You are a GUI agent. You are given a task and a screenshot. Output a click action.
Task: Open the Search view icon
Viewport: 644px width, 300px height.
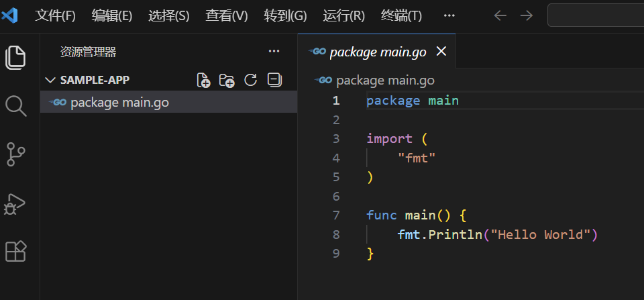pos(15,105)
